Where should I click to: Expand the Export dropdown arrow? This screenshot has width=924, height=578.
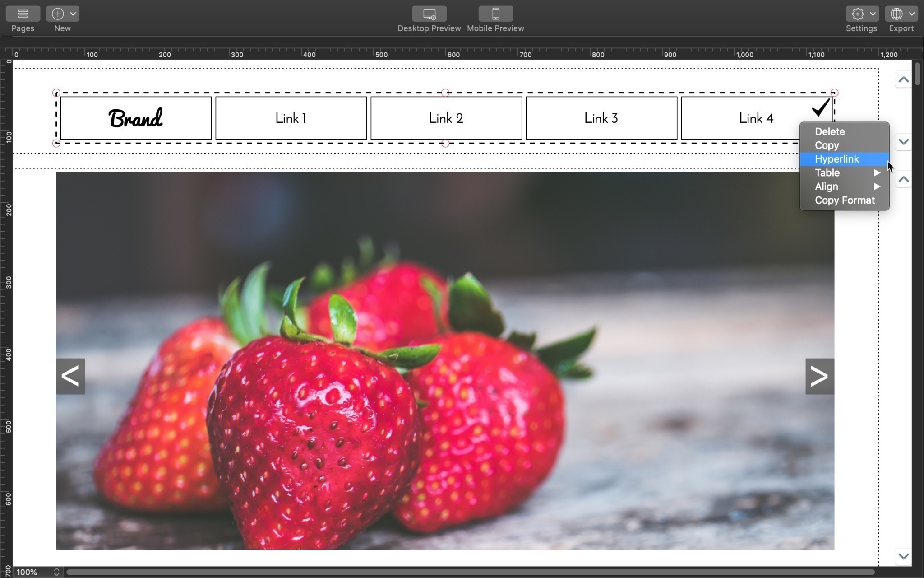912,14
